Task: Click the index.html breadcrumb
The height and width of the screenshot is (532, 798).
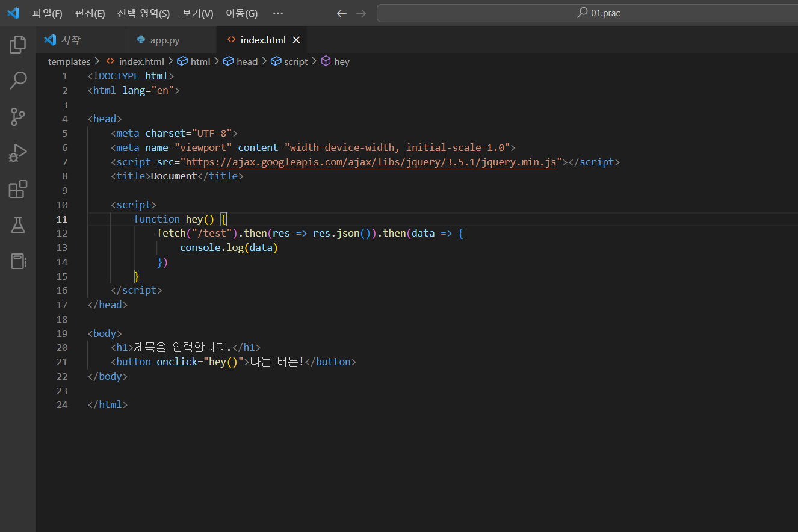Action: 135,61
